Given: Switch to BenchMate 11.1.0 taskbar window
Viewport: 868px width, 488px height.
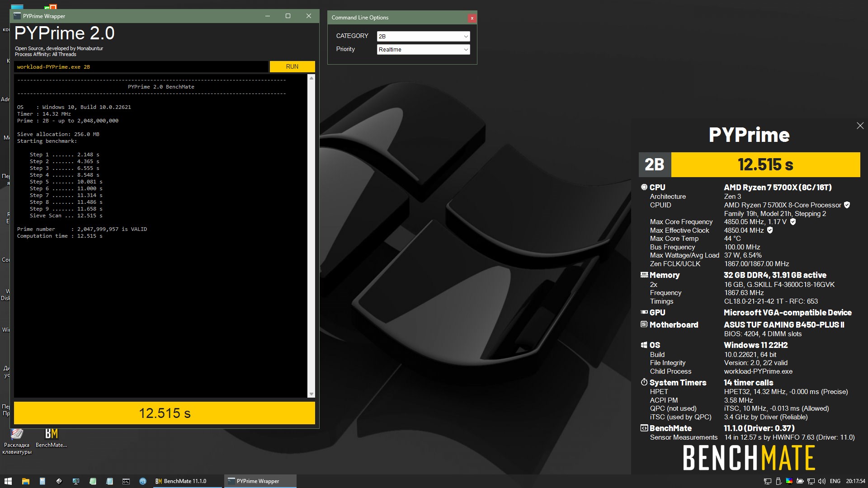Looking at the screenshot, I should click(187, 481).
